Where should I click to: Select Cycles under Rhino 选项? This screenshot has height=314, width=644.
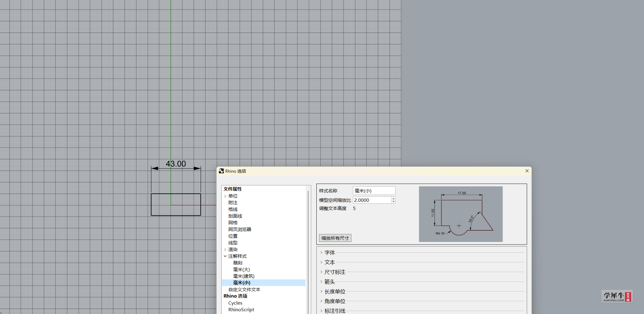[235, 303]
